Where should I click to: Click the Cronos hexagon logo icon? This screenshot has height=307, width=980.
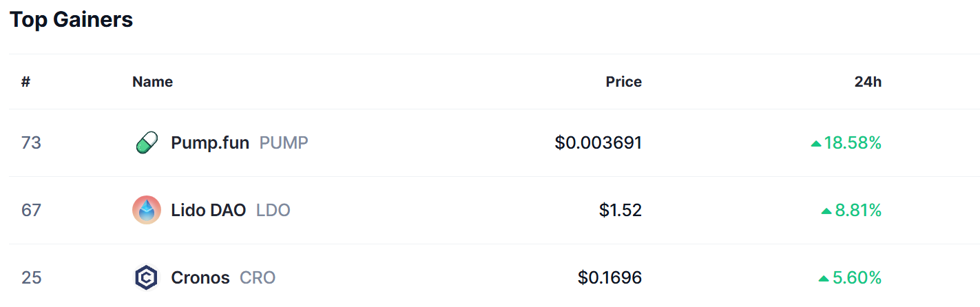146,277
